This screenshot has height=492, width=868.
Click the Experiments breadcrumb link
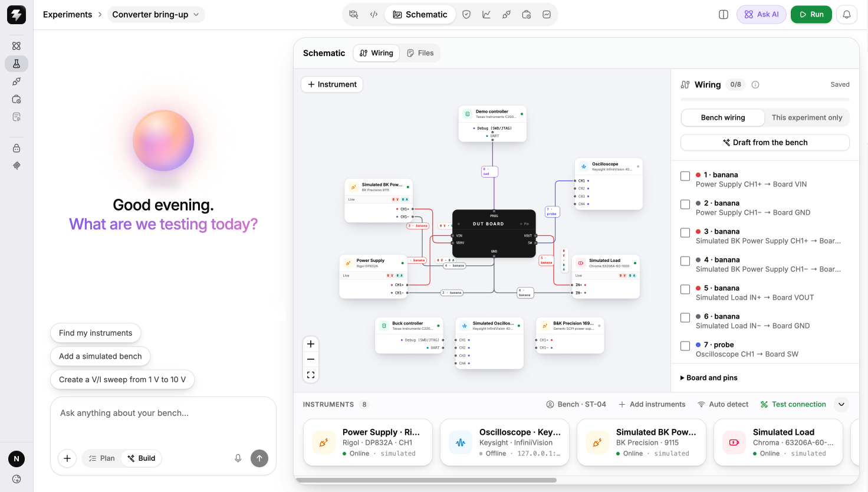tap(68, 15)
